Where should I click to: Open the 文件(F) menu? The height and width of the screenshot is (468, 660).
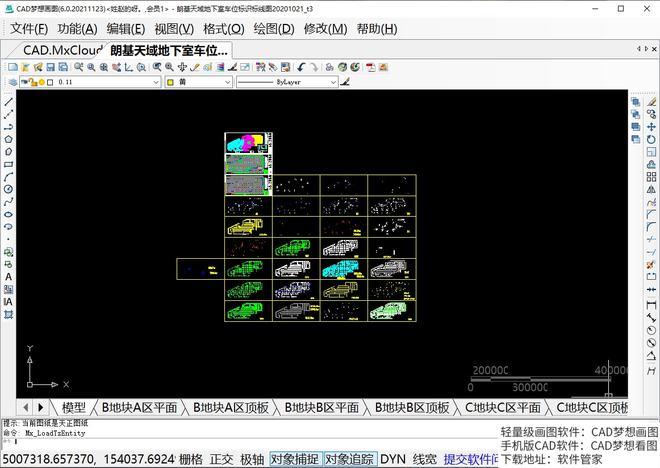click(x=29, y=29)
